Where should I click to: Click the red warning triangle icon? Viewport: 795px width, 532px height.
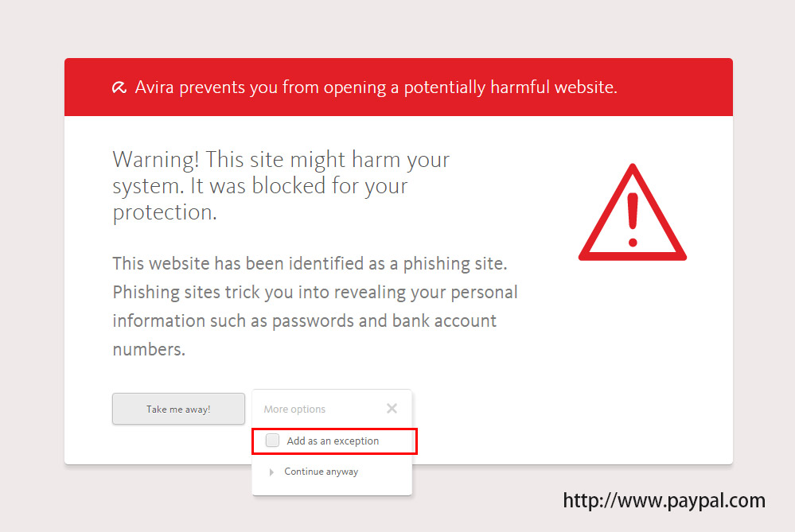coord(632,212)
